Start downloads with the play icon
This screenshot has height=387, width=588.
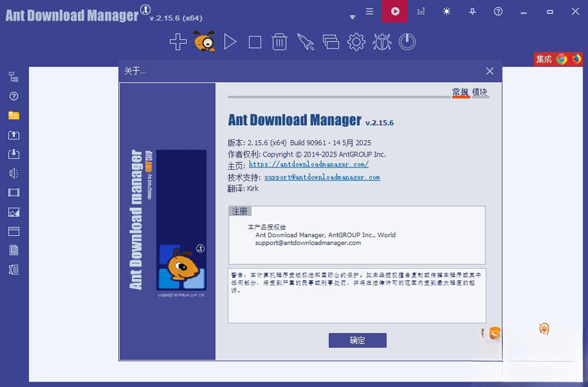pos(230,42)
